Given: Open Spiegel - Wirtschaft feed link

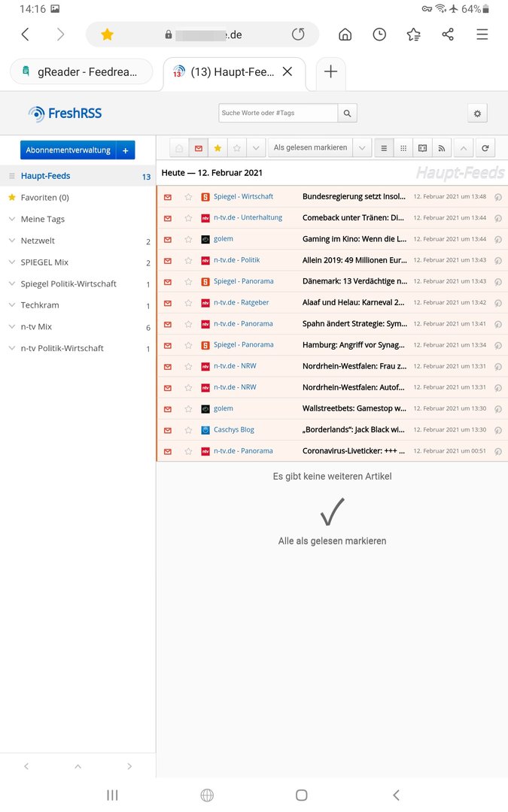Looking at the screenshot, I should click(x=243, y=197).
